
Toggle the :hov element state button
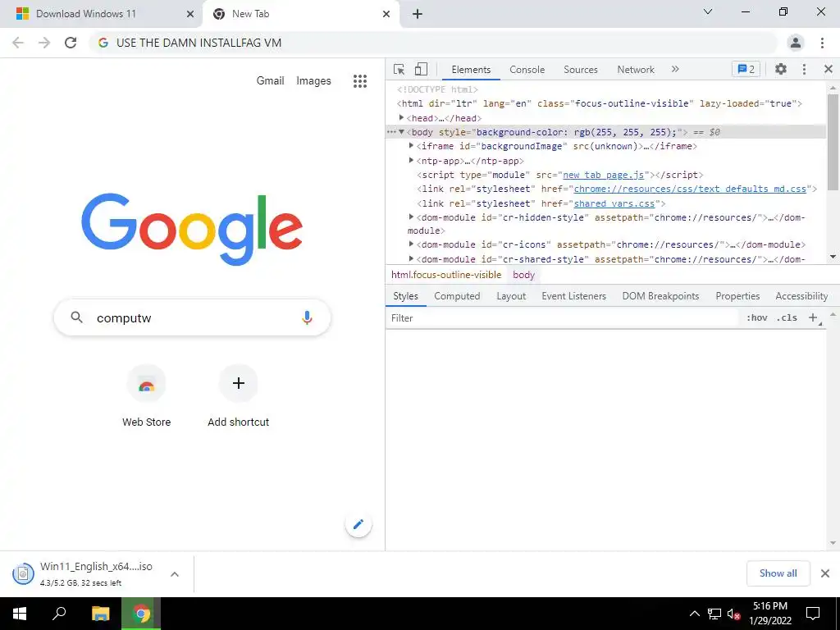tap(757, 317)
